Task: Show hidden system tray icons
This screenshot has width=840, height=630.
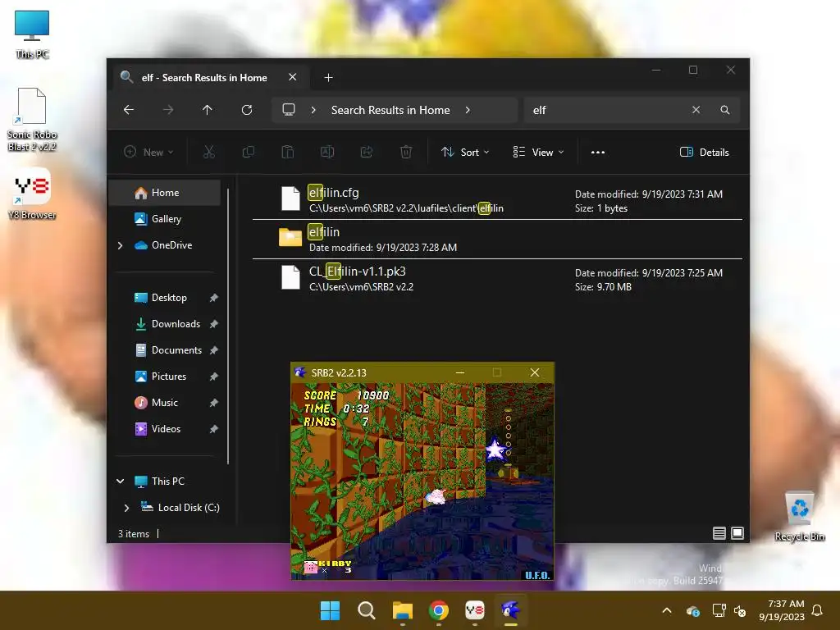Action: [667, 610]
